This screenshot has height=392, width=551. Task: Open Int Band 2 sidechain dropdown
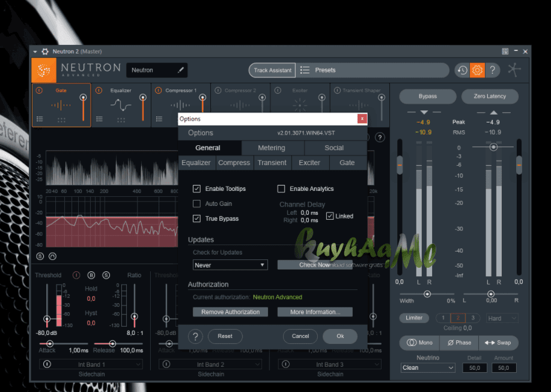(x=210, y=364)
